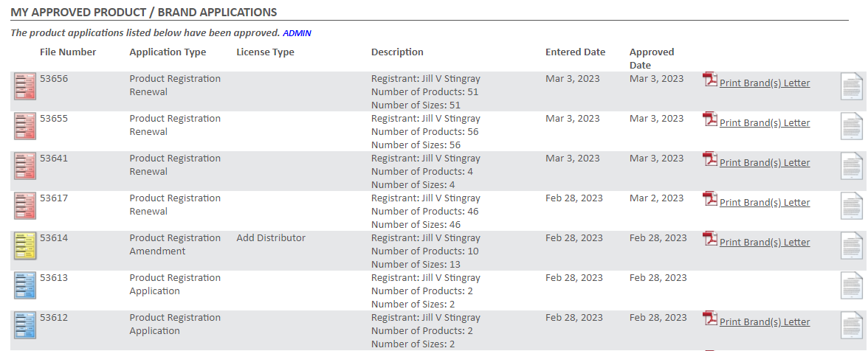Viewport: 868px width, 351px height.
Task: Open the red form icon for file 53655
Action: pyautogui.click(x=25, y=126)
